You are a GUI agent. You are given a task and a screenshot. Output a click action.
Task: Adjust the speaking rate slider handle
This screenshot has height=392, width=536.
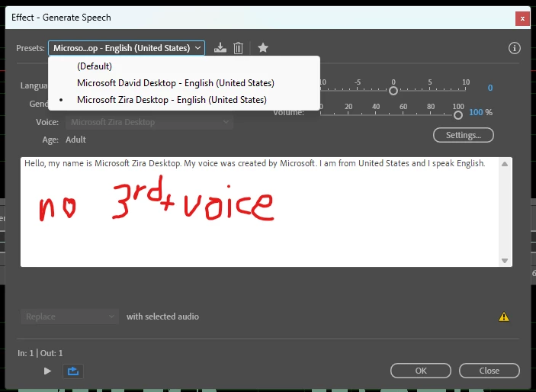(393, 91)
